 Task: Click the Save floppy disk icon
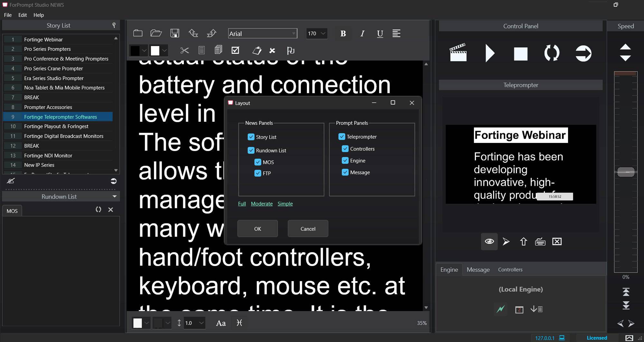175,33
